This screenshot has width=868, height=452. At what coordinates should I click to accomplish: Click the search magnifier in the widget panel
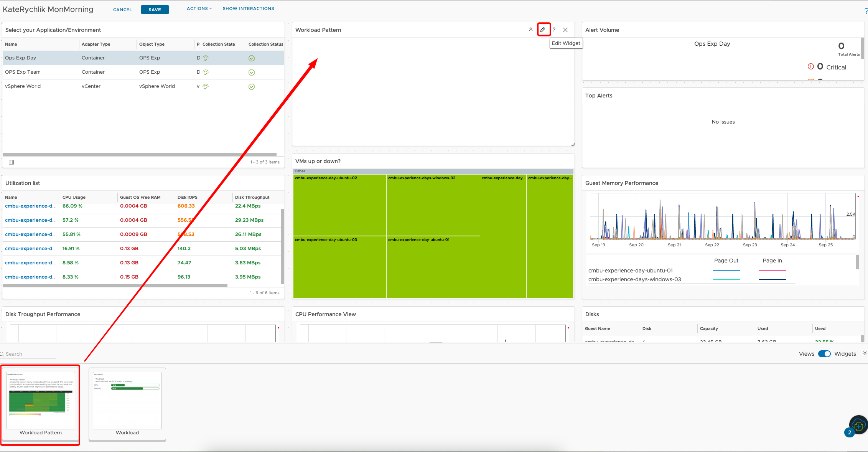pos(3,354)
